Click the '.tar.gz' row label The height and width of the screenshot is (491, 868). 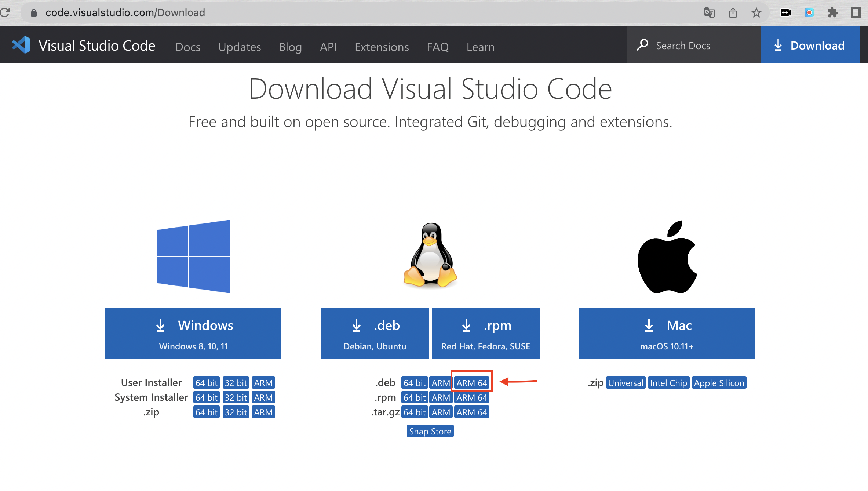pyautogui.click(x=385, y=412)
